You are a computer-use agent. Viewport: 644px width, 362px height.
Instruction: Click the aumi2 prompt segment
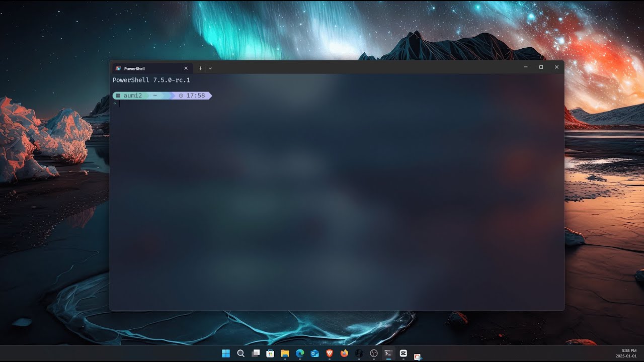pos(130,96)
